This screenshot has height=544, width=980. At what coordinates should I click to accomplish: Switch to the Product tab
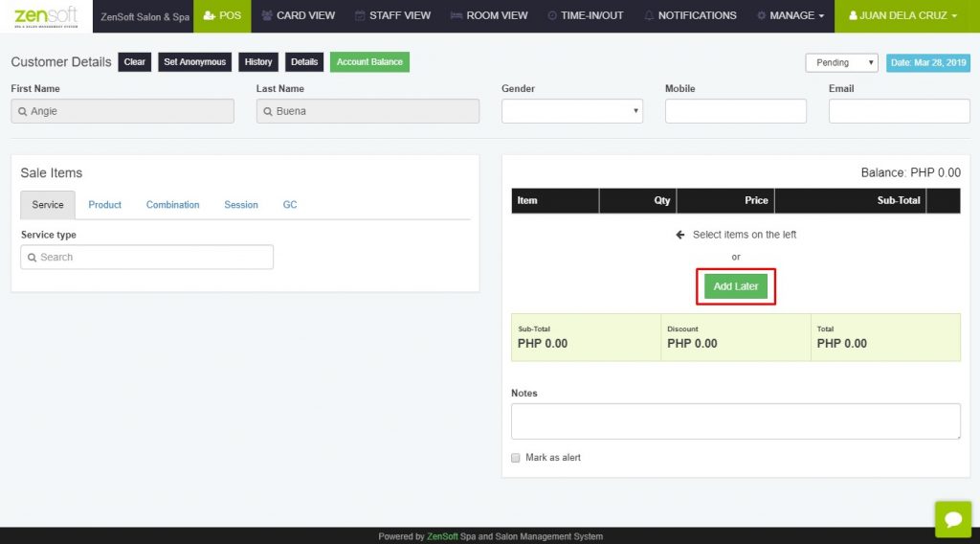click(104, 204)
